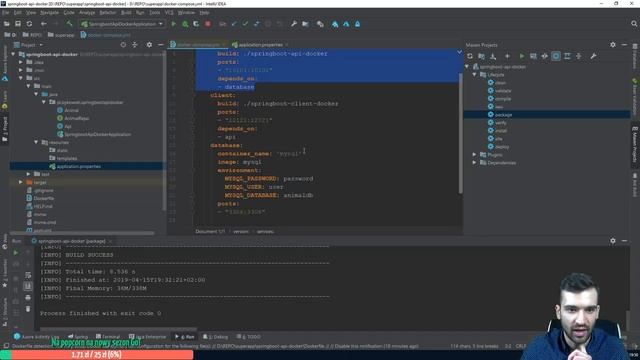Minimize the Maven Projects panel
Viewport: 640px width, 360px height.
(624, 44)
